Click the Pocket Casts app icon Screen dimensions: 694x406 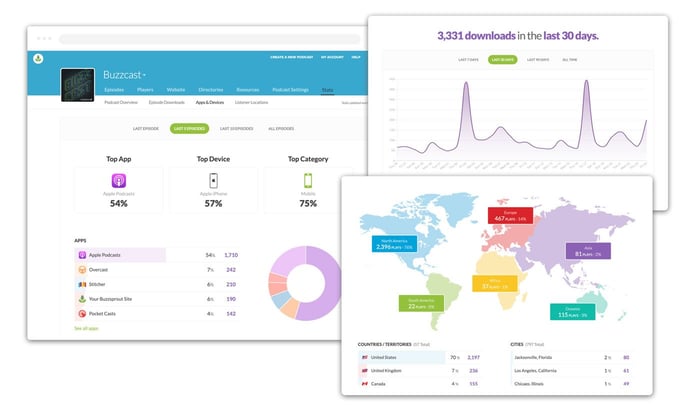[82, 313]
